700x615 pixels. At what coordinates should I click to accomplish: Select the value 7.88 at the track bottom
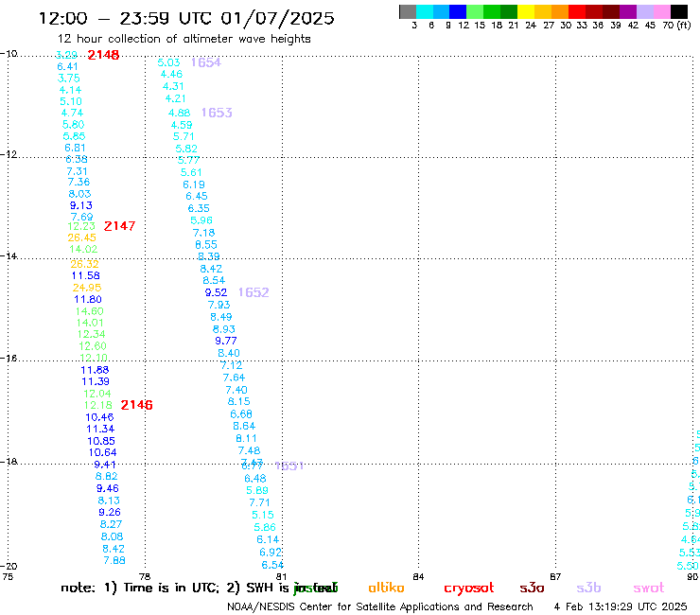pyautogui.click(x=114, y=560)
